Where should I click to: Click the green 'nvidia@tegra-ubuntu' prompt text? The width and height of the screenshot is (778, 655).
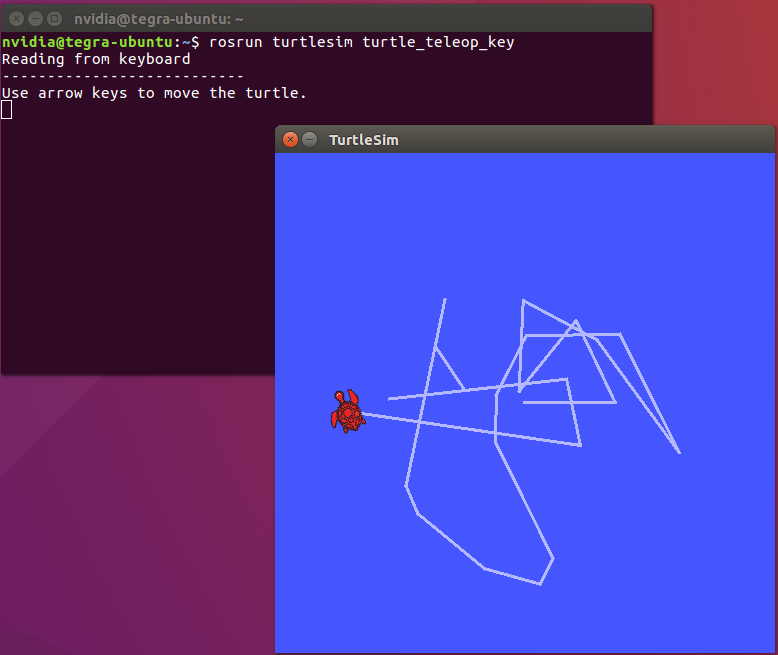87,42
